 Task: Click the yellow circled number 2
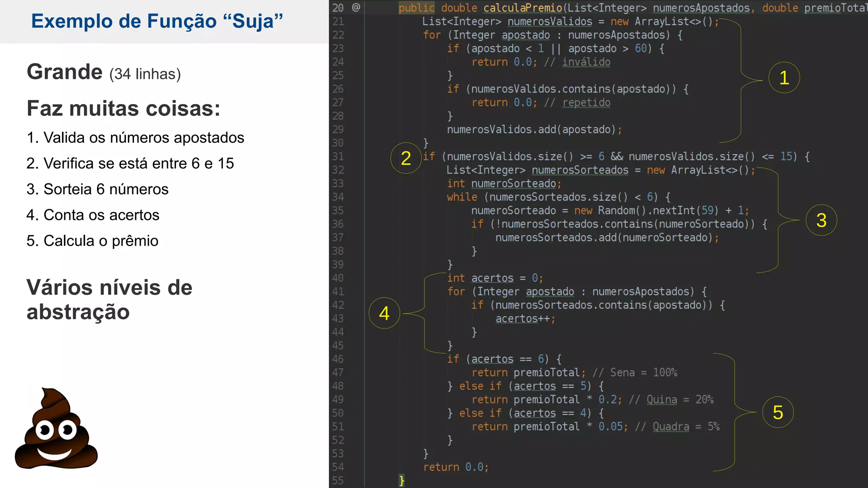click(x=406, y=158)
